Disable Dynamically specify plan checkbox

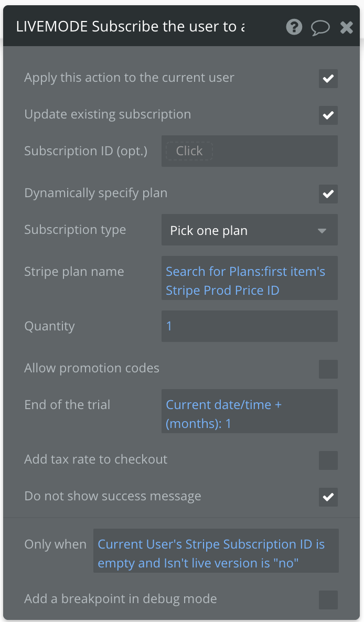328,194
